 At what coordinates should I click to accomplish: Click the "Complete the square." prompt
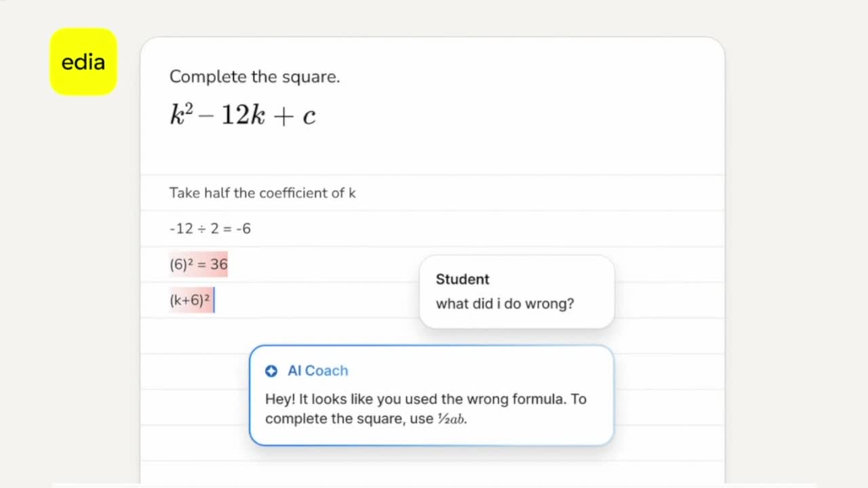coord(254,77)
